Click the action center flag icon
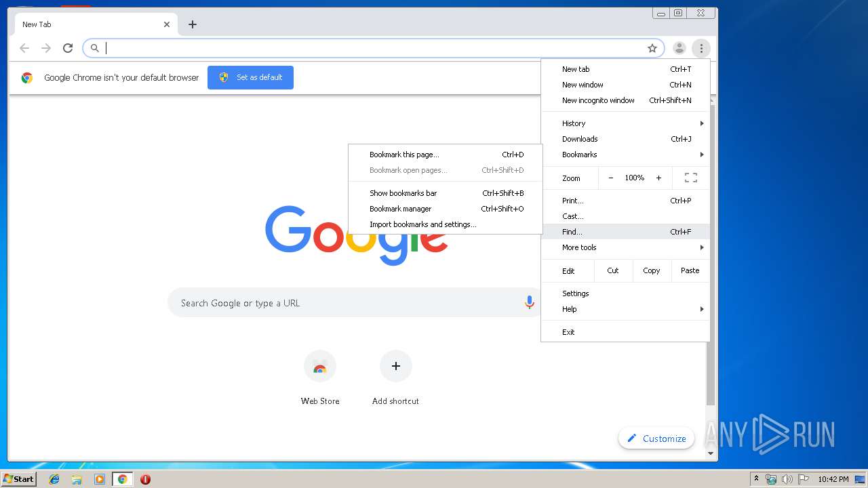This screenshot has height=488, width=868. [804, 479]
